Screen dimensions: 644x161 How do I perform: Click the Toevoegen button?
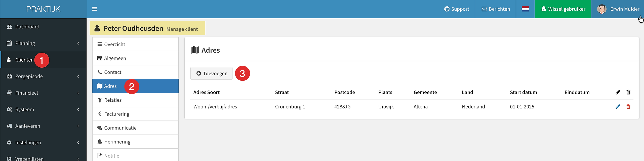211,73
